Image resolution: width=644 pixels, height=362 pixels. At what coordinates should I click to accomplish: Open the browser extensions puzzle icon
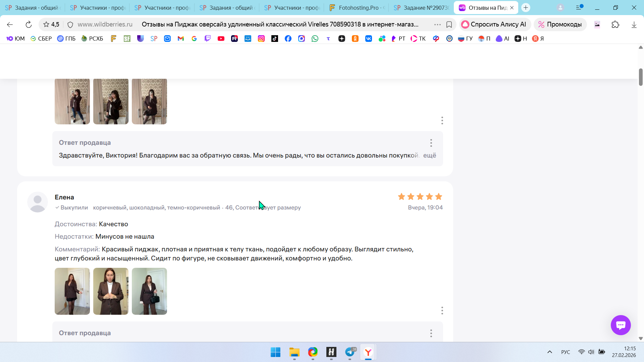pyautogui.click(x=615, y=24)
